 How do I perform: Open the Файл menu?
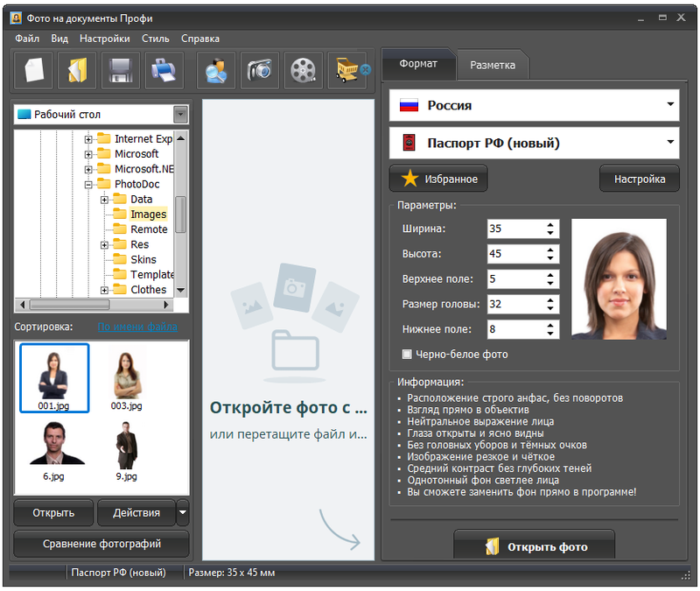point(27,39)
